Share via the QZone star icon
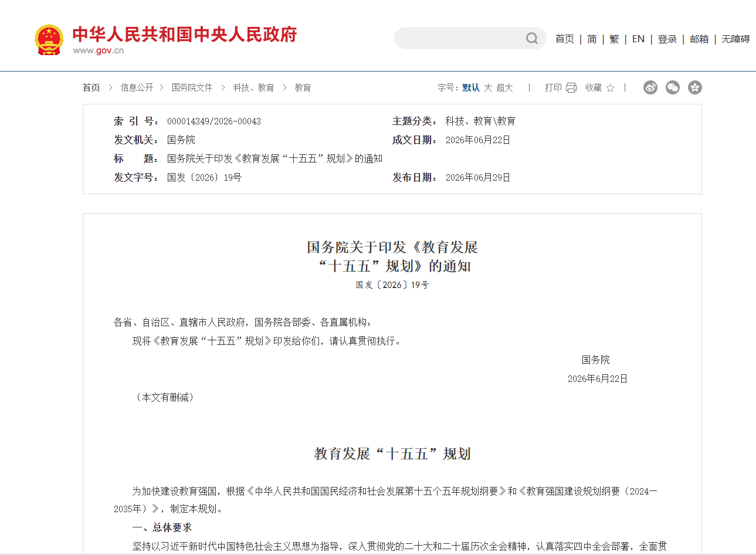 coord(695,87)
